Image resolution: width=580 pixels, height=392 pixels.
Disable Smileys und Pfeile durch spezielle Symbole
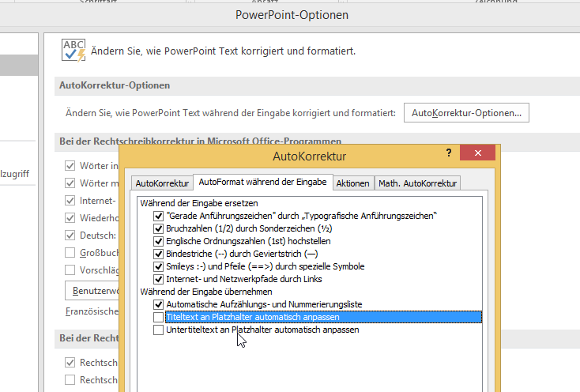tap(158, 266)
